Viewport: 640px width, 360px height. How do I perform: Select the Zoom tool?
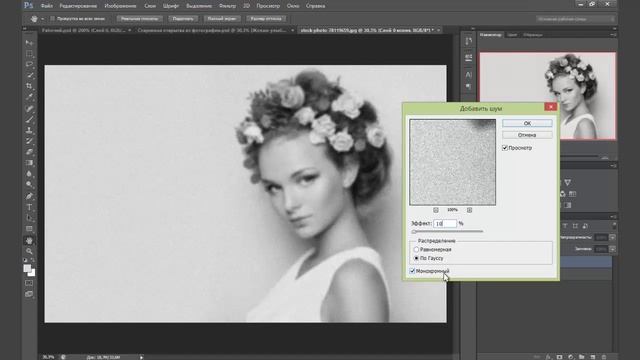[x=29, y=251]
